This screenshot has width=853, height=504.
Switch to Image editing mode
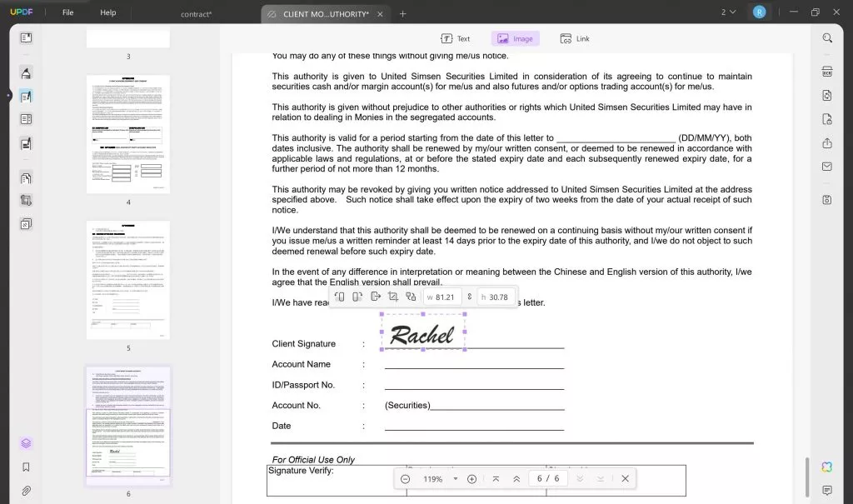pos(515,38)
